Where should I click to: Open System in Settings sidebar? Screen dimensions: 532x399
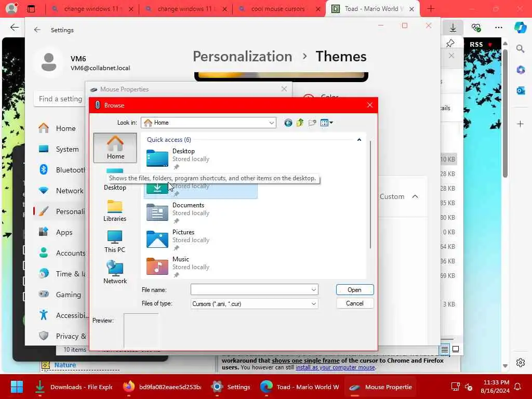click(x=60, y=149)
